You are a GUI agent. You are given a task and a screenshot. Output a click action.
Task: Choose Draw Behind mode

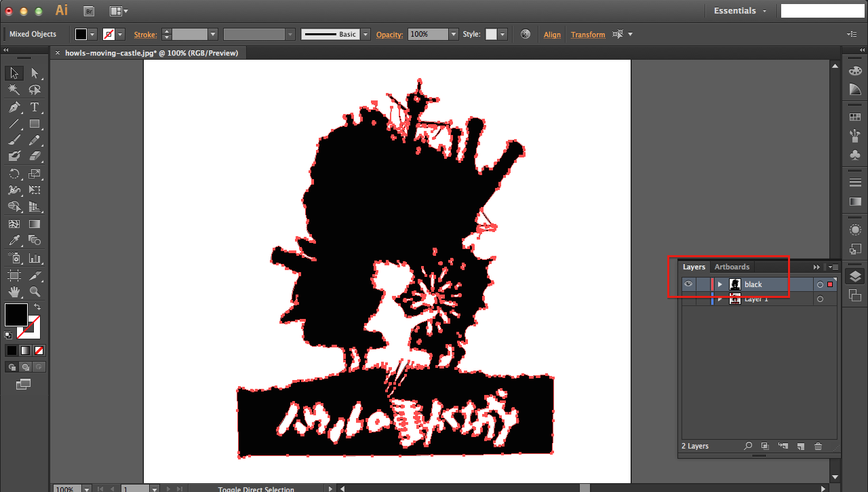click(25, 366)
